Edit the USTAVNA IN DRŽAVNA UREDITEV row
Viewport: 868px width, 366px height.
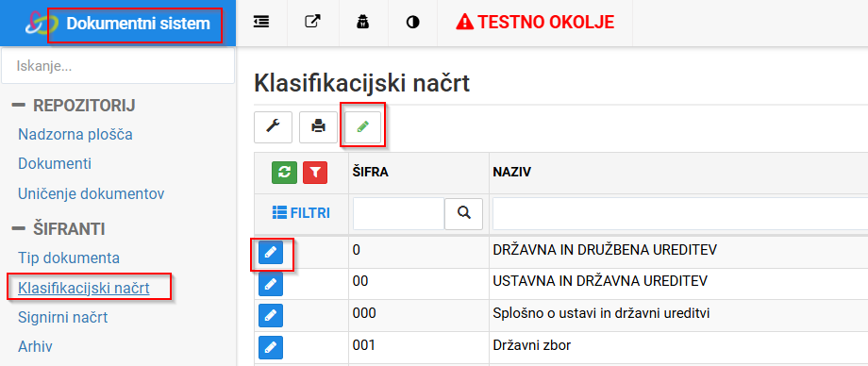tap(271, 285)
